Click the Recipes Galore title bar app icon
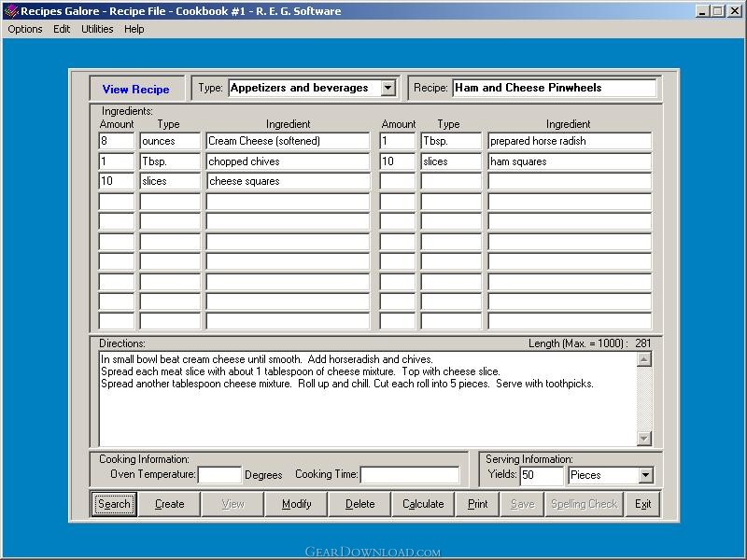747x560 pixels. [x=10, y=11]
